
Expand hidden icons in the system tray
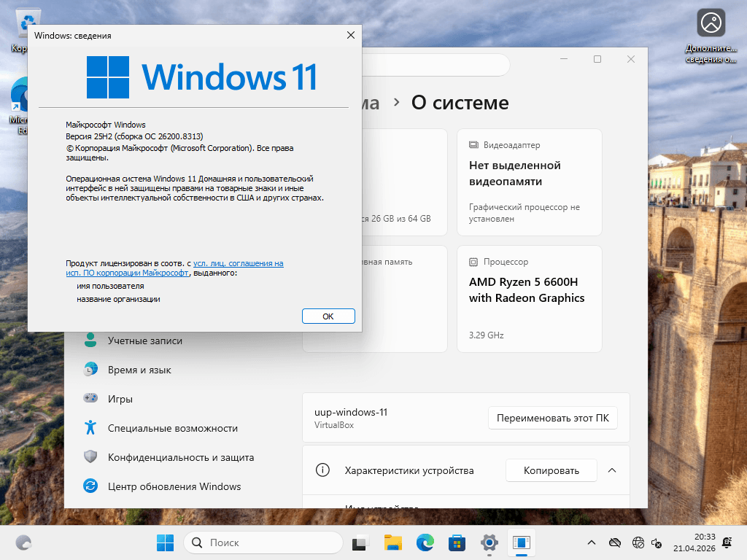tap(592, 543)
